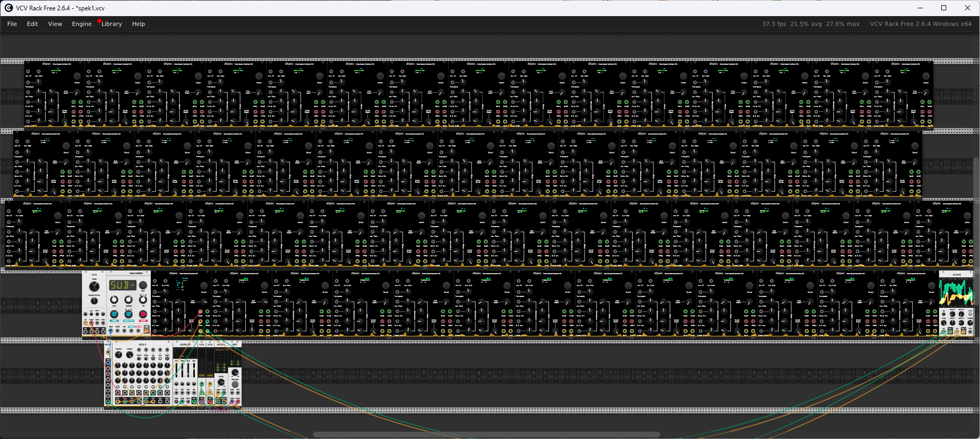Click the SCOPE module GAIN 1 knob

click(x=953, y=314)
